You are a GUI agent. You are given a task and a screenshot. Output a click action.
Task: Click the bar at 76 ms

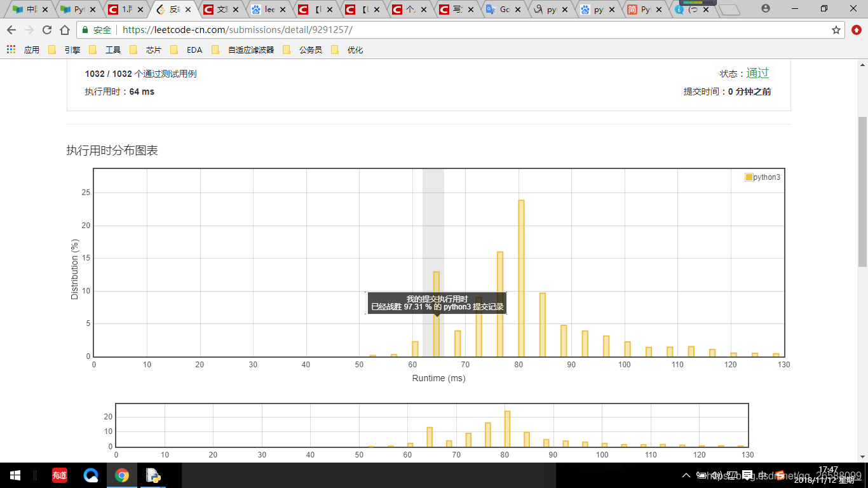500,304
